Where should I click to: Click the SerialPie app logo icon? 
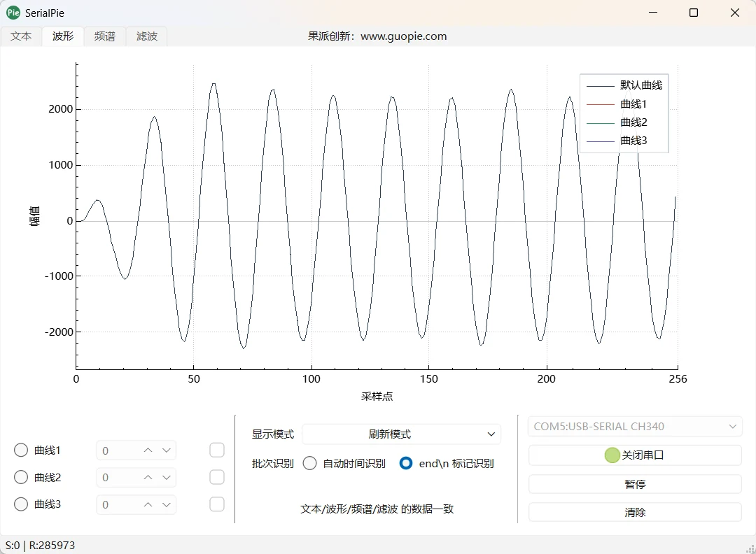13,13
